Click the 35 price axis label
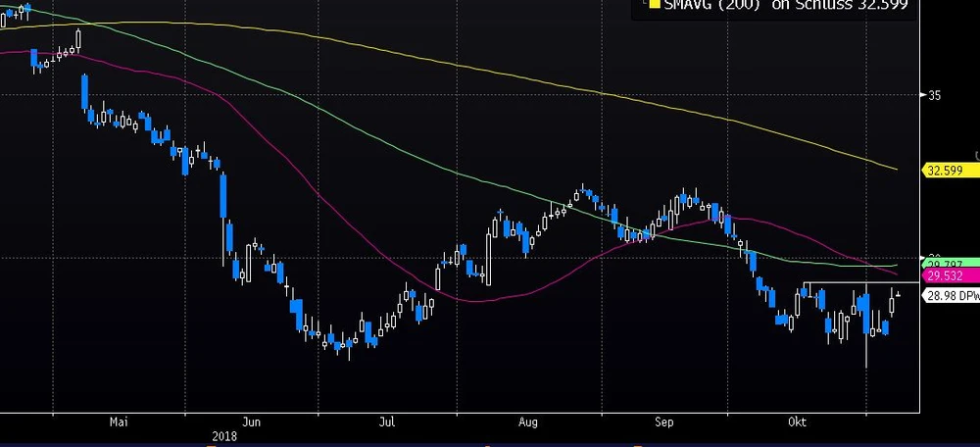980x447 pixels. [x=934, y=95]
